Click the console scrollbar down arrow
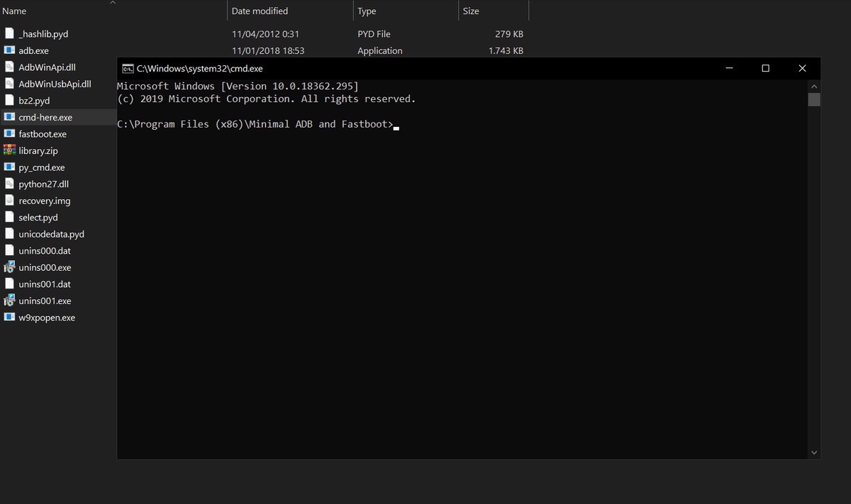This screenshot has width=851, height=504. [x=814, y=452]
